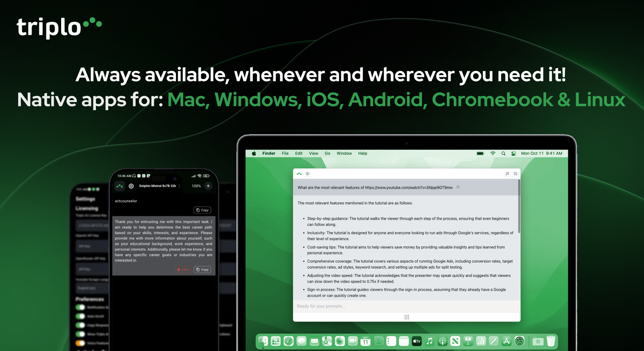Toggle the first green Preferences switch

[80, 307]
